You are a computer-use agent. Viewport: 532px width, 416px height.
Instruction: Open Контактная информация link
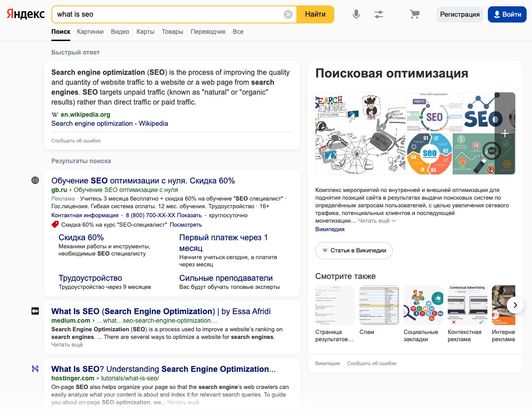[85, 215]
